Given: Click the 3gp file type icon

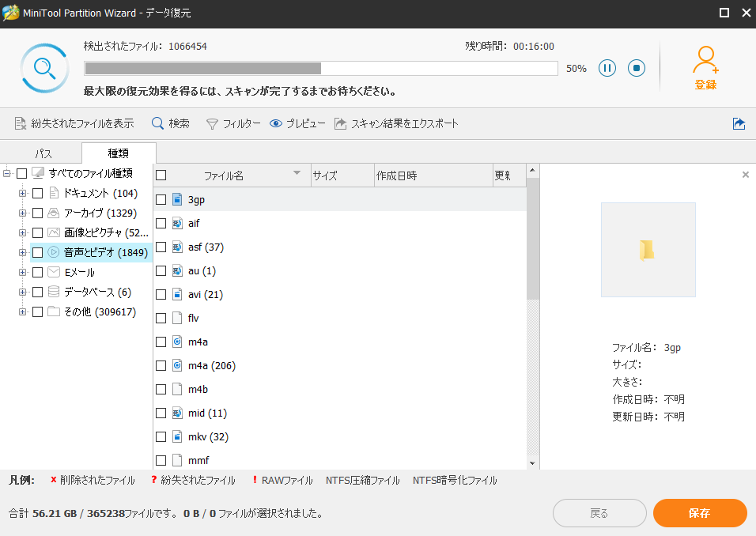Looking at the screenshot, I should click(177, 199).
